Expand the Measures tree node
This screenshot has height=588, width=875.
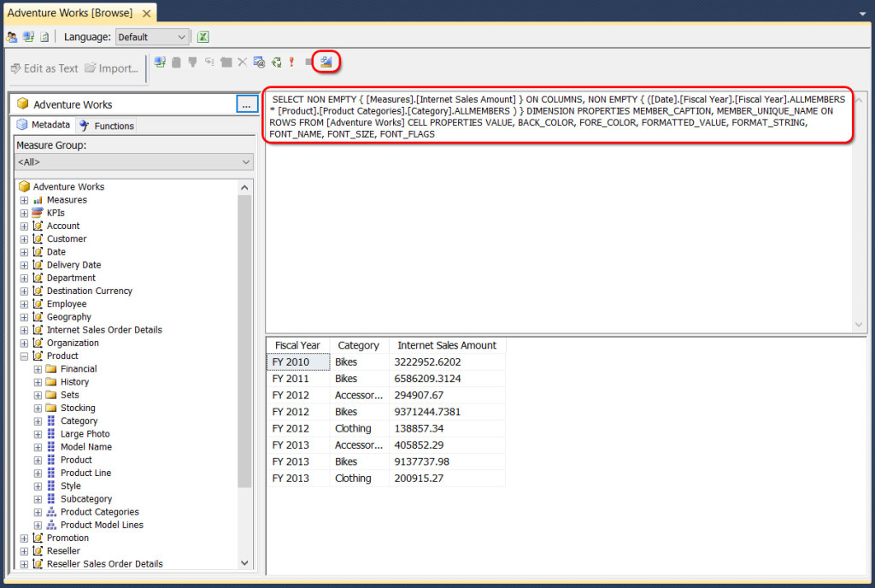24,199
